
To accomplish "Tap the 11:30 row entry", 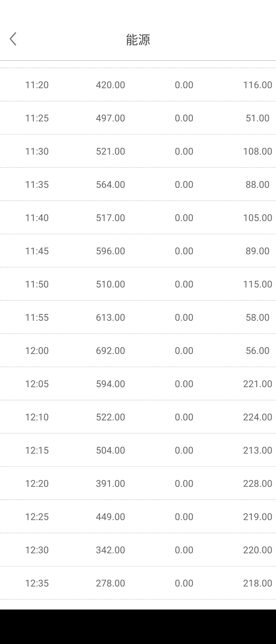I will [x=138, y=151].
